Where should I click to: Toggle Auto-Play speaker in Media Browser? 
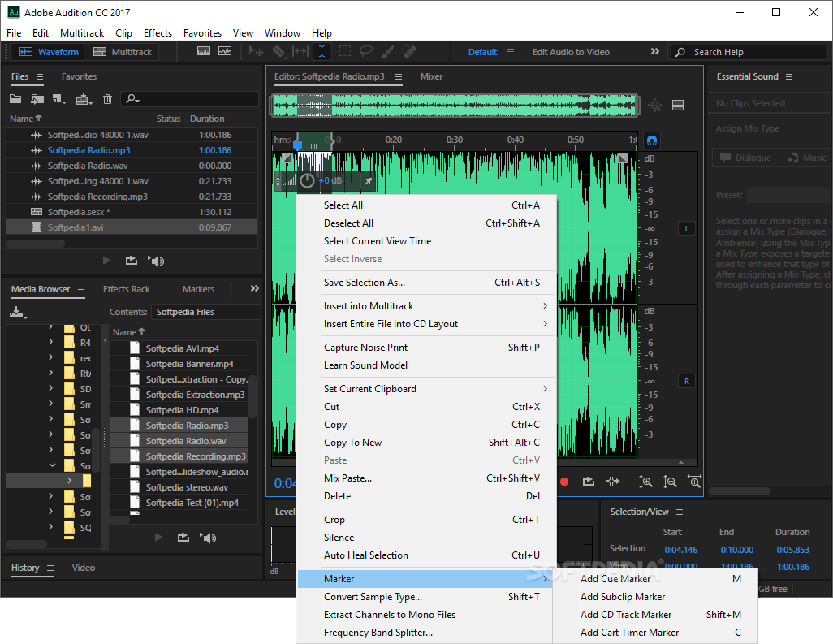pyautogui.click(x=208, y=538)
